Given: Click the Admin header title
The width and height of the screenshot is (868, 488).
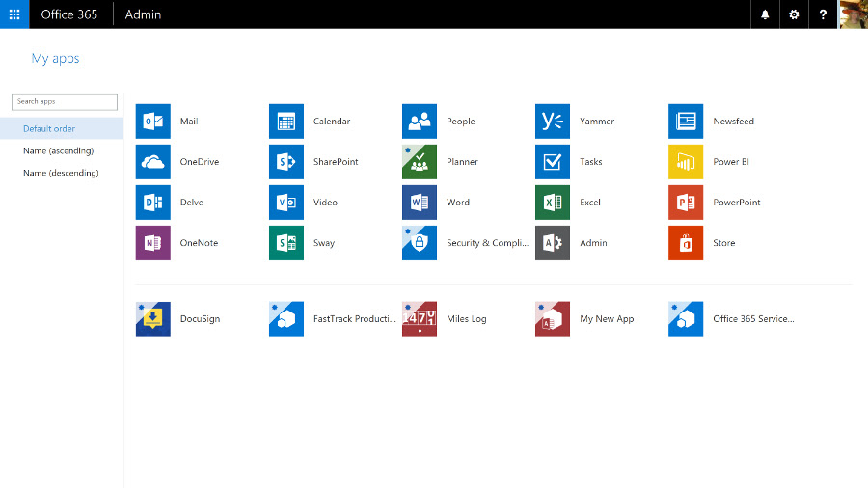Looking at the screenshot, I should [x=143, y=14].
